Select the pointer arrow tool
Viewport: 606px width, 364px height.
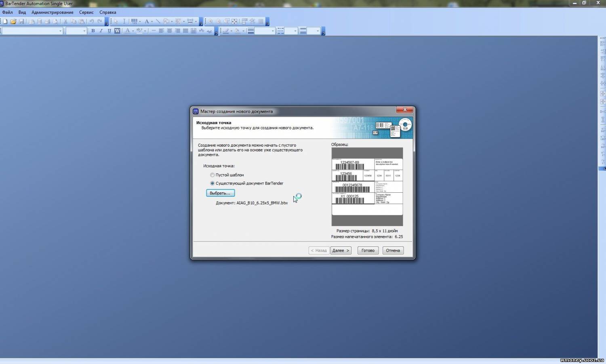tap(116, 21)
